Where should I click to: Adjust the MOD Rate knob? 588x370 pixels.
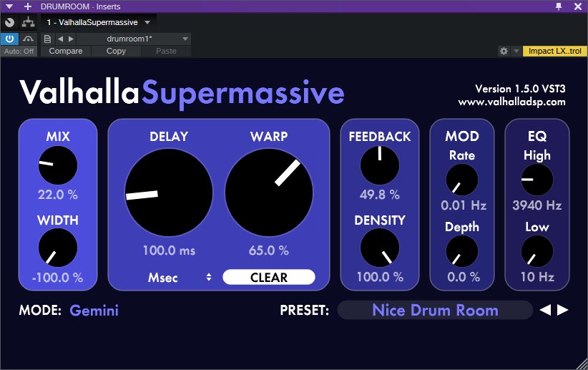pyautogui.click(x=462, y=180)
